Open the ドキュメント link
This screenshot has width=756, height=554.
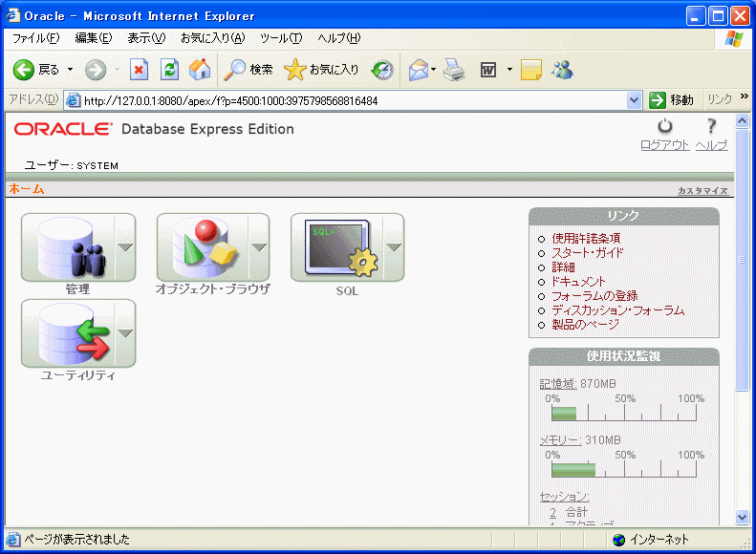coord(578,282)
